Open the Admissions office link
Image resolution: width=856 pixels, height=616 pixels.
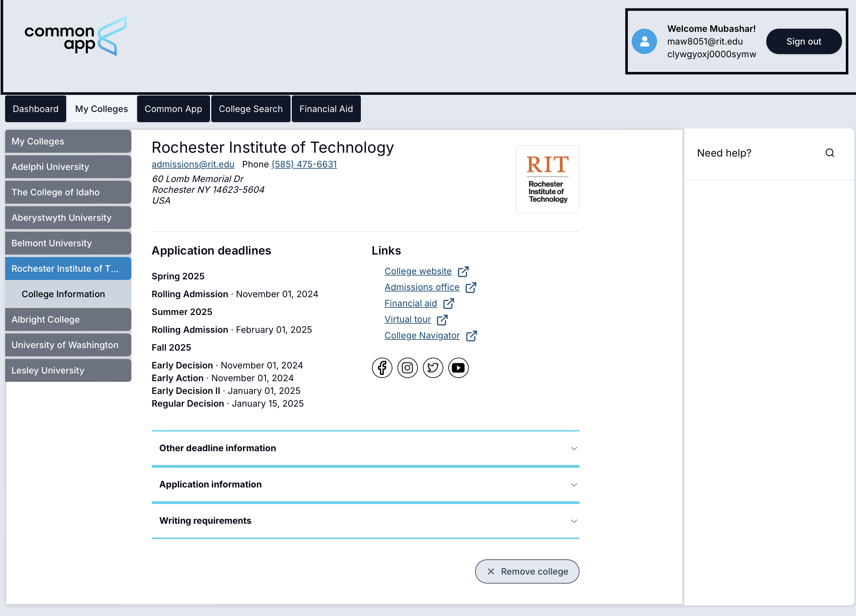(422, 287)
